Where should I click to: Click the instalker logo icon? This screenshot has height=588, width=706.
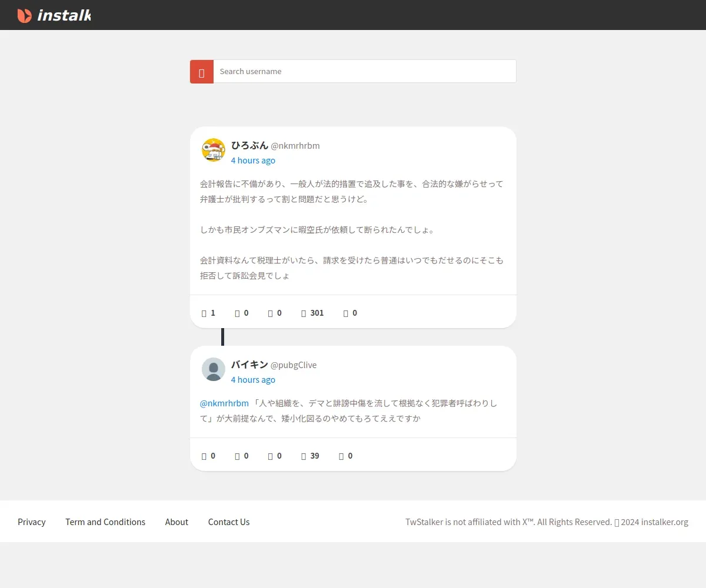click(24, 15)
